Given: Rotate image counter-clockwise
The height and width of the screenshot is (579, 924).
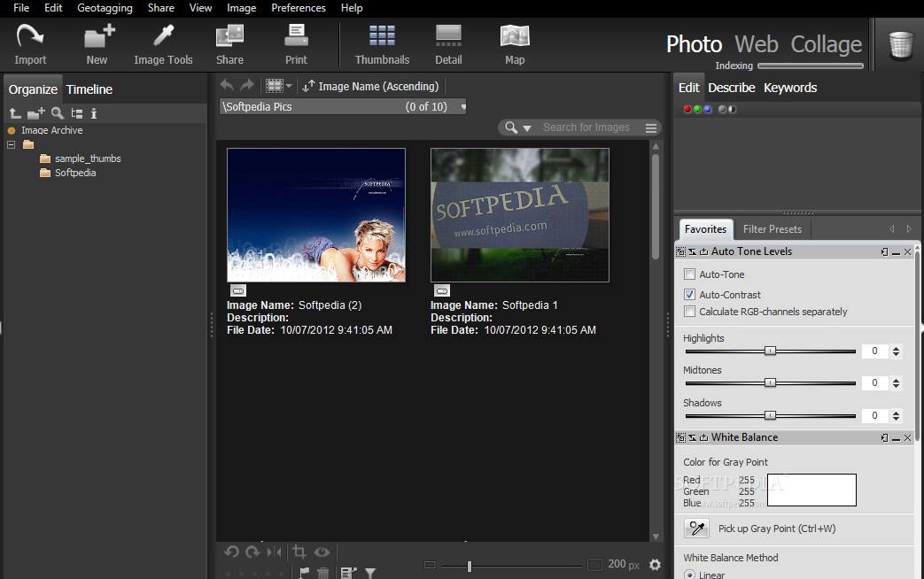Looking at the screenshot, I should pyautogui.click(x=231, y=552).
